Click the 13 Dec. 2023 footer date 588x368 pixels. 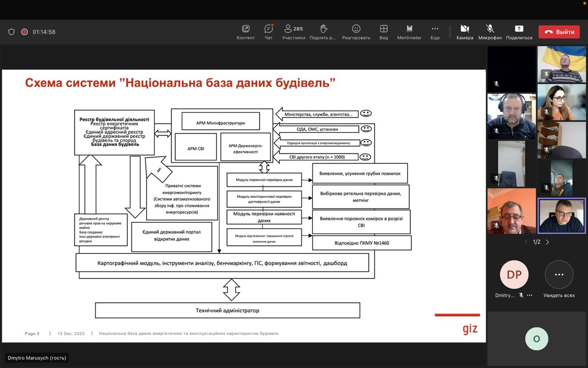point(71,333)
